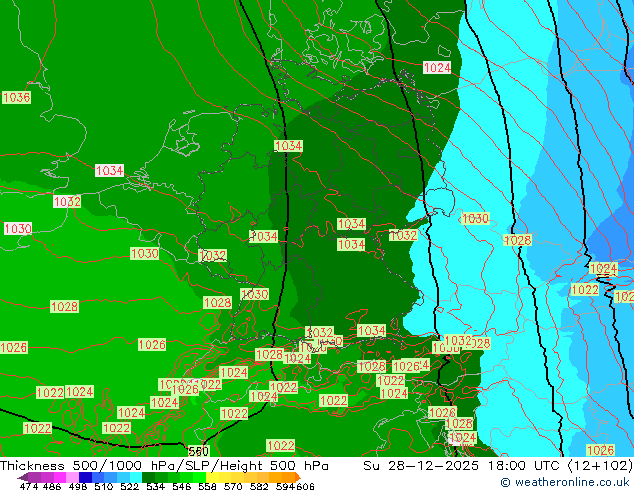
Task: Pick the light pink swatch above 498
Action: tap(72, 477)
